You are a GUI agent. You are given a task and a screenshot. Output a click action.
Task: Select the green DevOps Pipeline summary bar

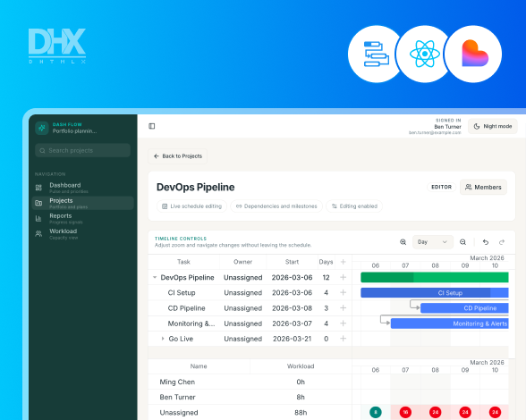pyautogui.click(x=435, y=277)
